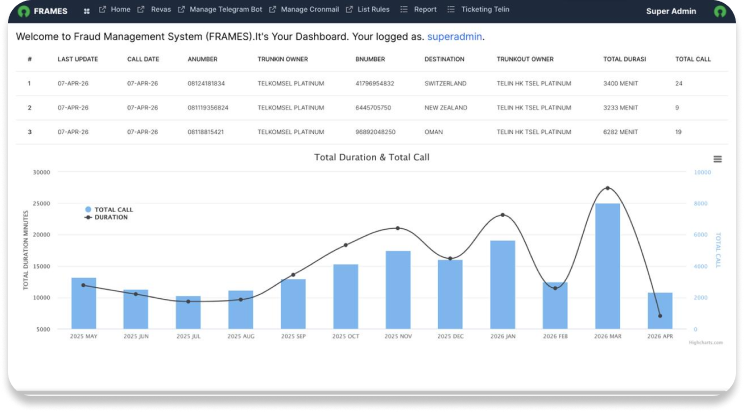Screen dimensions: 744x412
Task: Select the table row for SWITZERLAND destination
Action: pos(372,83)
